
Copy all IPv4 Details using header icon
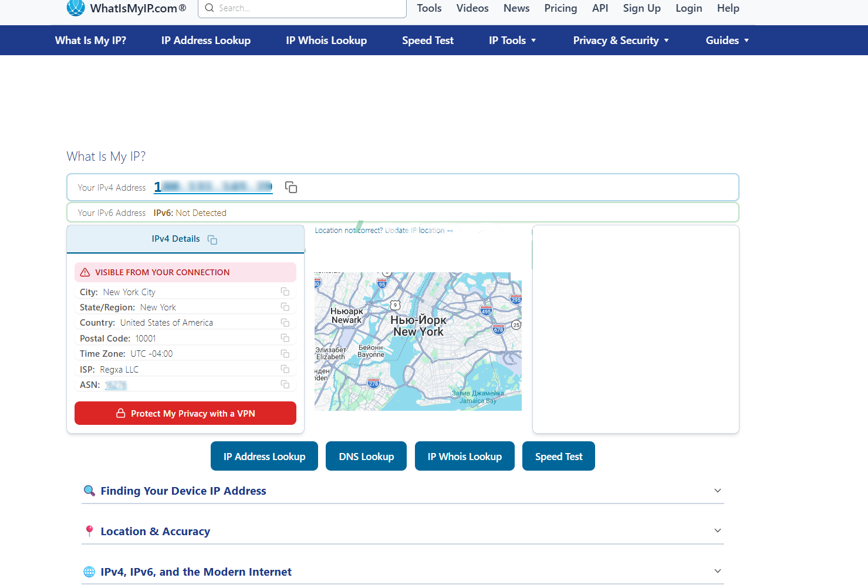(212, 239)
